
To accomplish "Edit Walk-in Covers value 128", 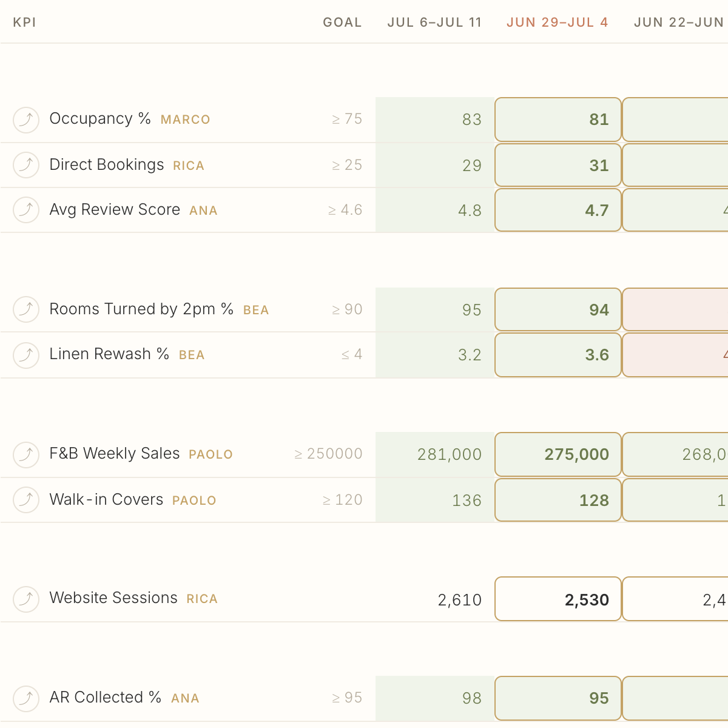I will [558, 500].
